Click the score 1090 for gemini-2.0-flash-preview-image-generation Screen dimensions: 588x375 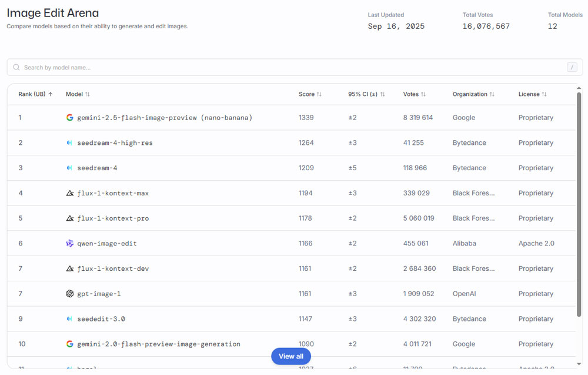click(306, 344)
